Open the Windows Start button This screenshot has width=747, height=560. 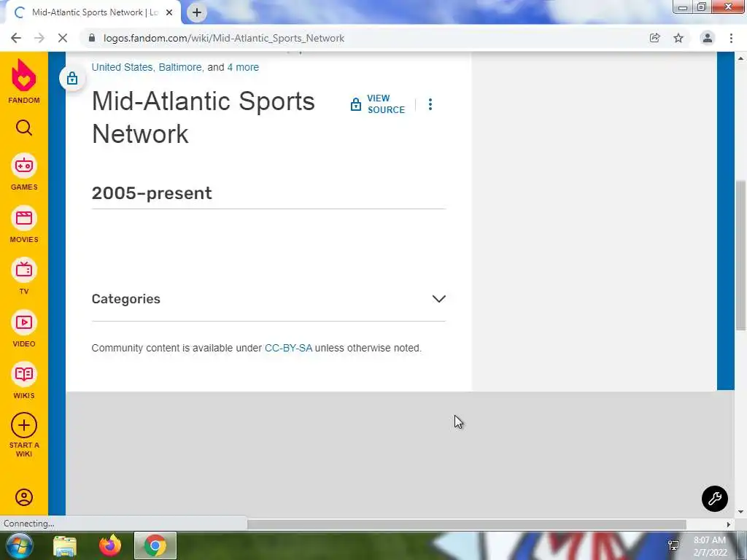(19, 545)
